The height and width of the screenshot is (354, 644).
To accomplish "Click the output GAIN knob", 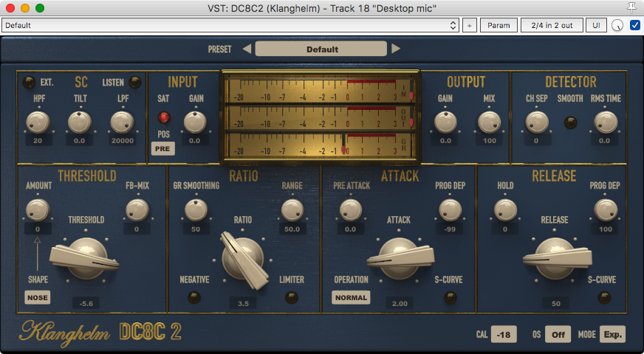I will click(x=445, y=122).
